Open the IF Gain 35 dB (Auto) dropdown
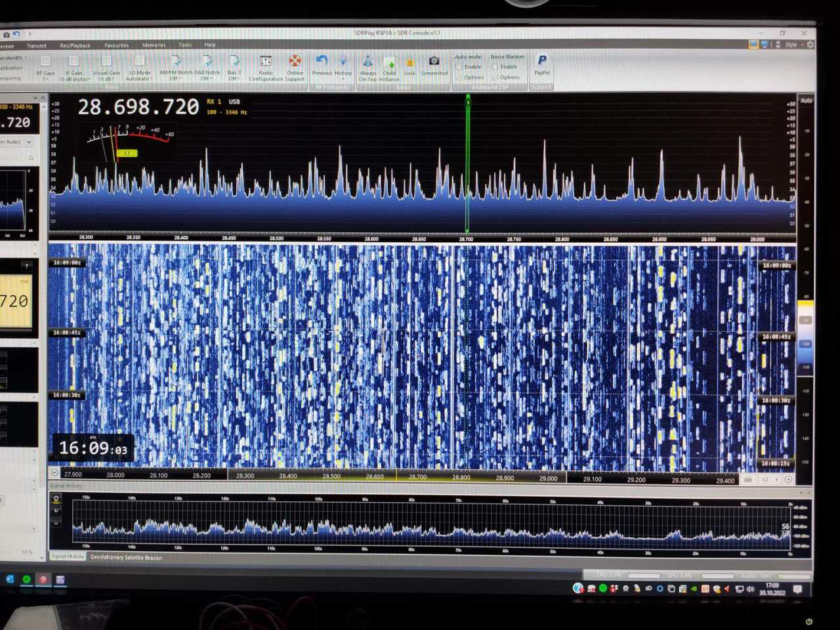The height and width of the screenshot is (630, 840). [73, 68]
